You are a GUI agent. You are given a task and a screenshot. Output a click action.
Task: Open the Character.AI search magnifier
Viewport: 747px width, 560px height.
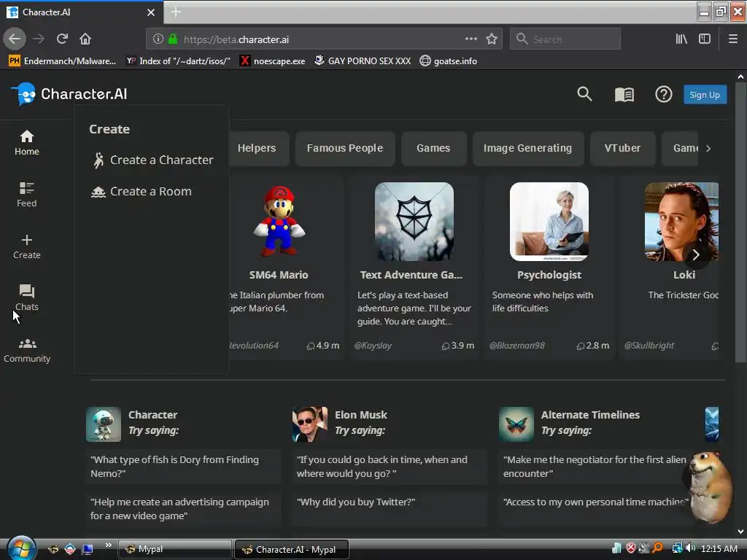tap(584, 94)
